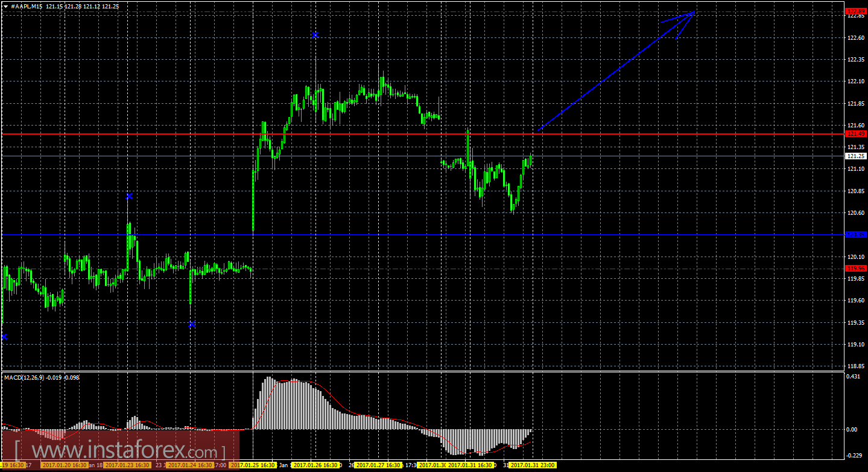Click the 119.60 price scale label
The width and height of the screenshot is (868, 472).
coord(855,301)
